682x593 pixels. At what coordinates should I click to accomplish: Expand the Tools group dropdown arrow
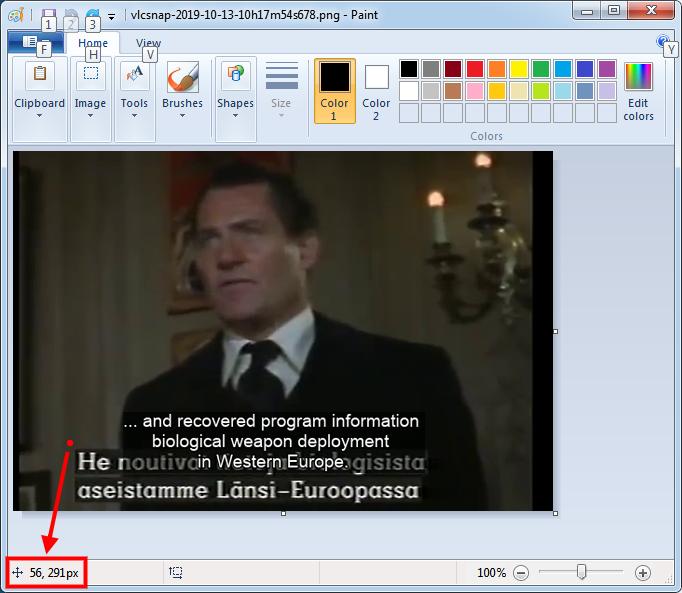(x=134, y=116)
